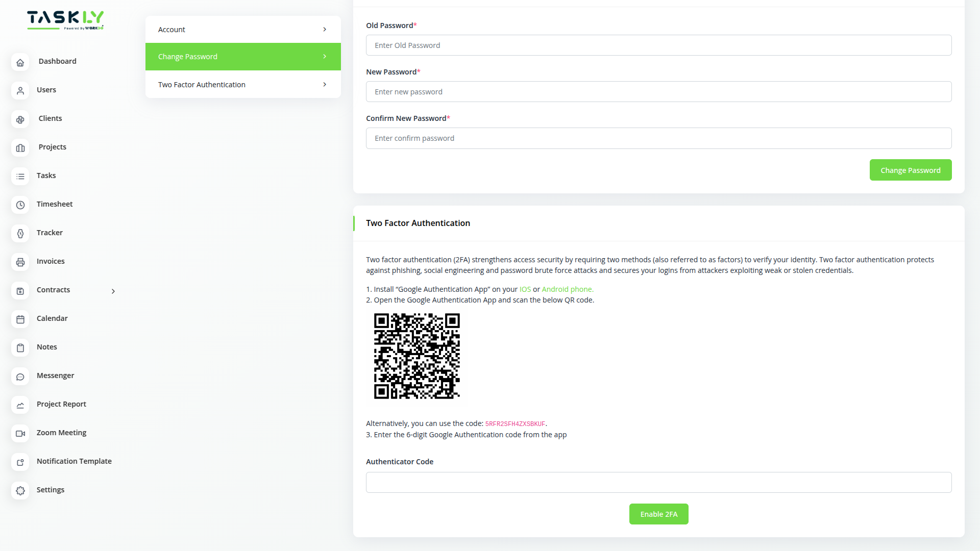Expand the Contracts submenu arrow

pyautogui.click(x=113, y=291)
